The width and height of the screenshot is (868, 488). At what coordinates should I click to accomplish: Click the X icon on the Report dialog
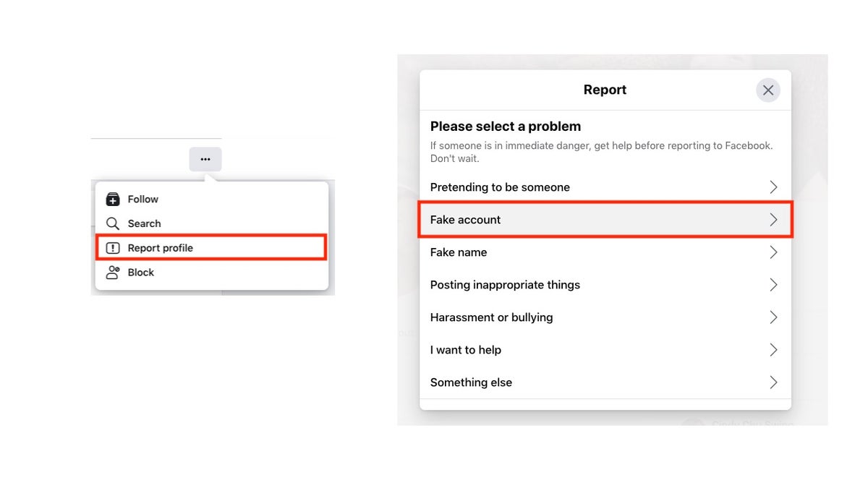[768, 90]
